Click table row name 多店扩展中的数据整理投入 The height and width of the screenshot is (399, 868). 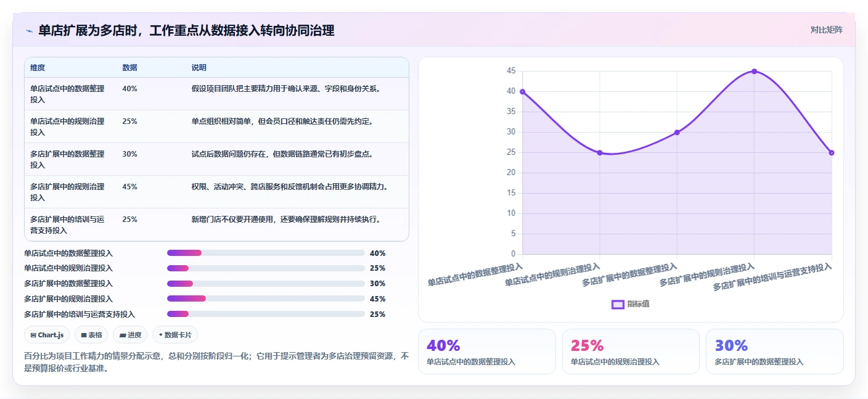[67, 159]
